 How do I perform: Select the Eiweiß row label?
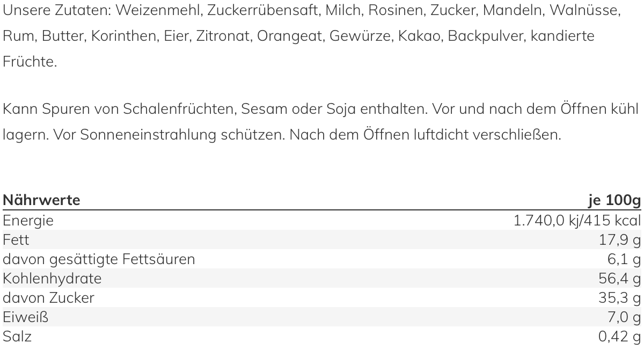25,317
